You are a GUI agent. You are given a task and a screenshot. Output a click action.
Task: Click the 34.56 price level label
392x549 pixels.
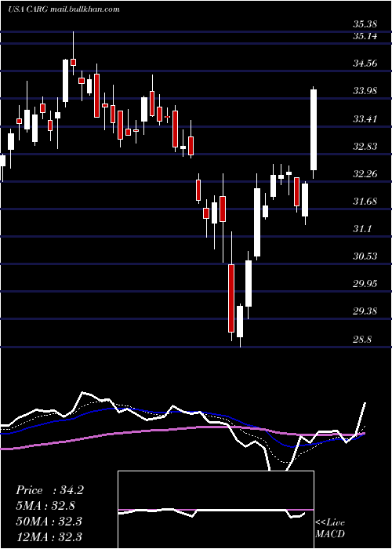(x=365, y=64)
